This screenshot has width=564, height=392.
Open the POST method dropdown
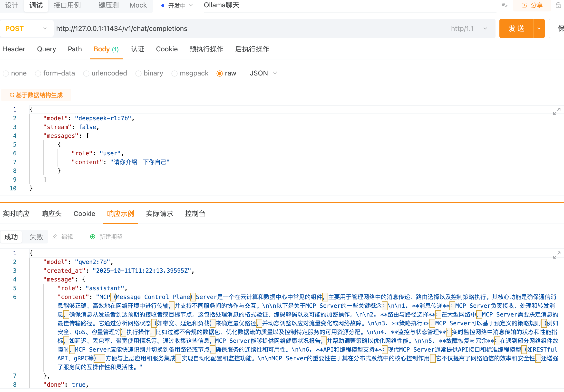27,28
